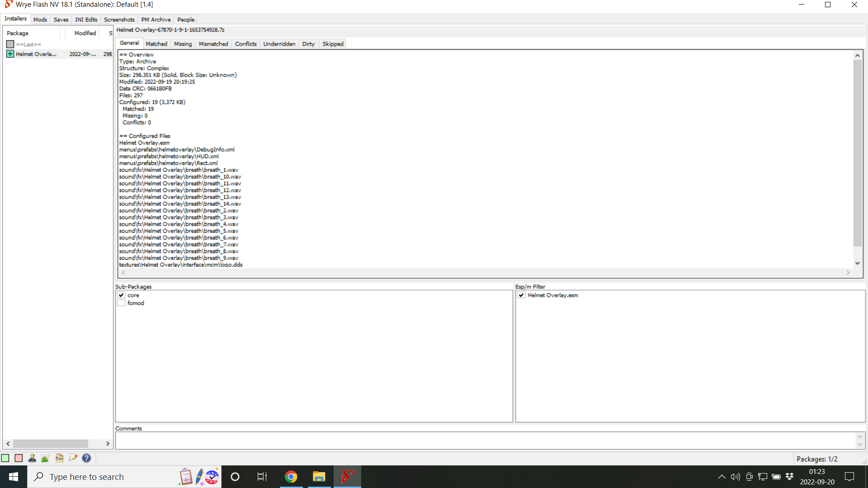Click right arrow of overview horizontal scrollbar
The height and width of the screenshot is (488, 868).
[848, 272]
